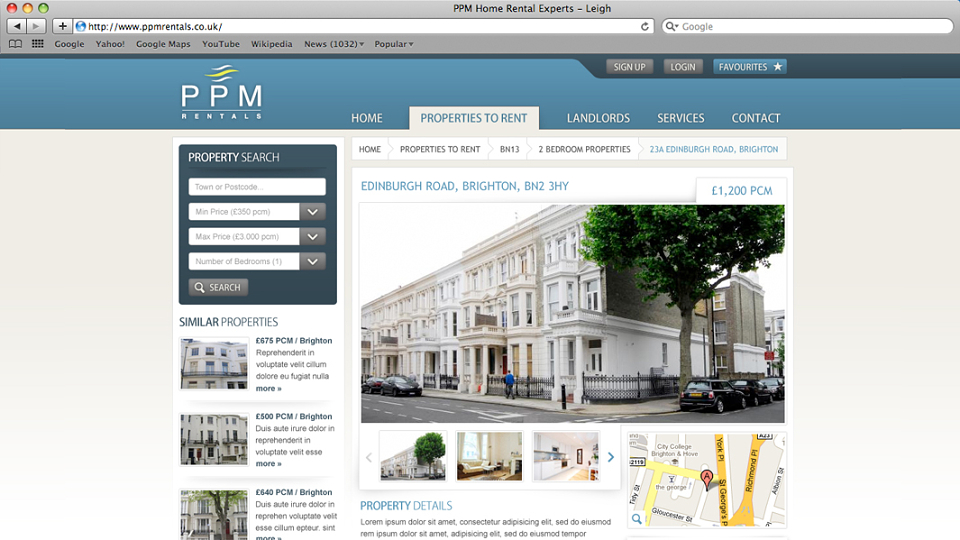Image resolution: width=960 pixels, height=540 pixels.
Task: Click 2 Bedroom Properties breadcrumb
Action: pyautogui.click(x=584, y=149)
